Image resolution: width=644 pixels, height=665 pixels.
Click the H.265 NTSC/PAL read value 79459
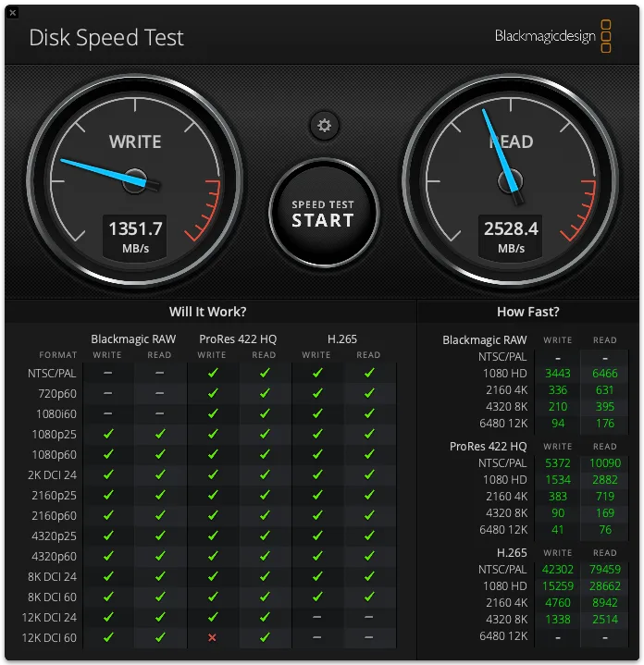point(605,569)
